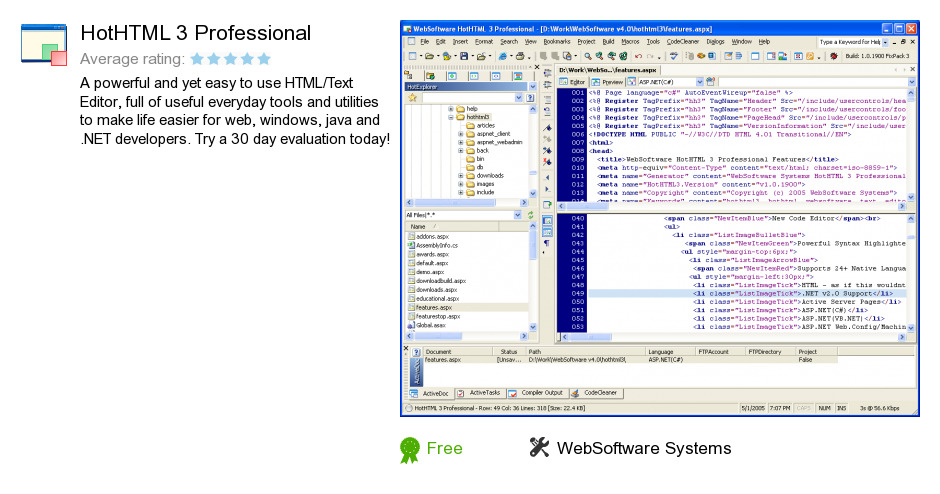Collapse the hothtml3 folder tree node
This screenshot has height=494, width=940.
(x=451, y=117)
